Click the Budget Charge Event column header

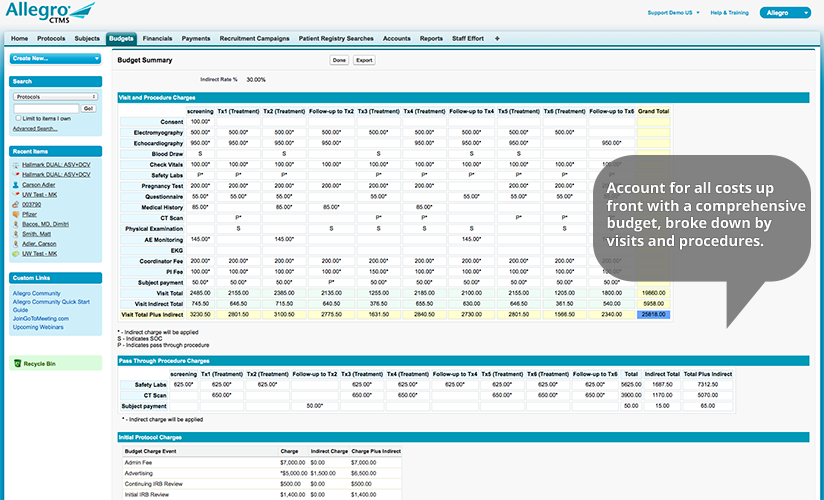(x=150, y=451)
